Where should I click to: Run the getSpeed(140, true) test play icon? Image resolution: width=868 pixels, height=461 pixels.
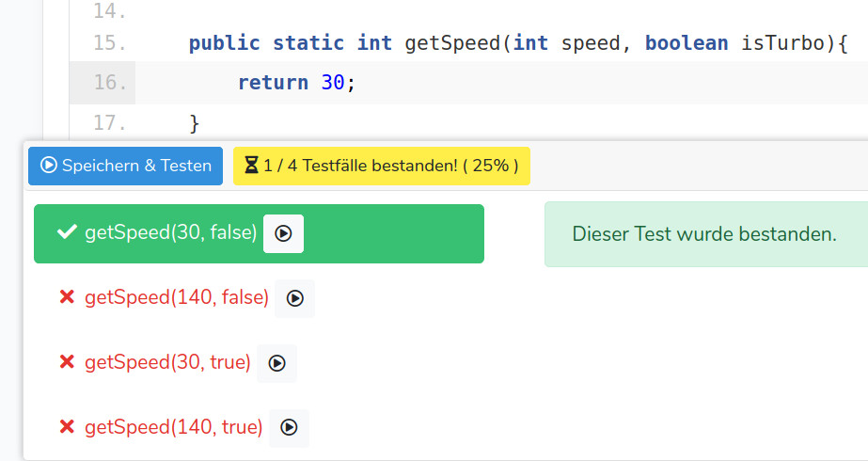(289, 427)
